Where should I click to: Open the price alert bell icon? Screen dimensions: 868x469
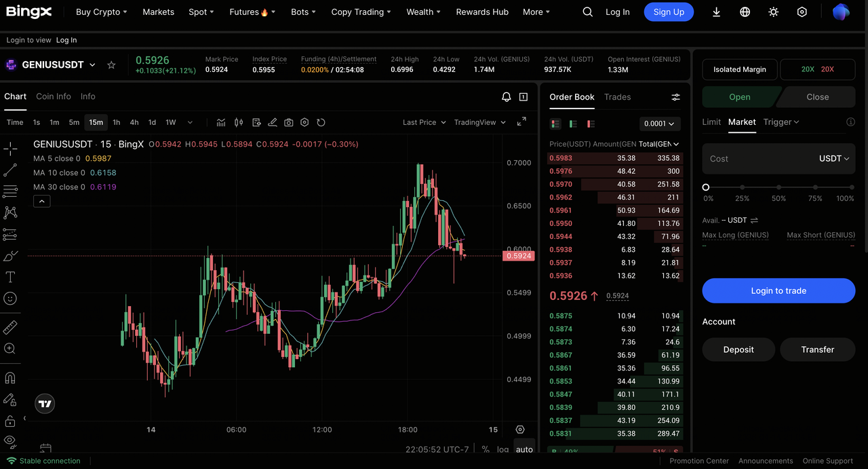click(506, 97)
